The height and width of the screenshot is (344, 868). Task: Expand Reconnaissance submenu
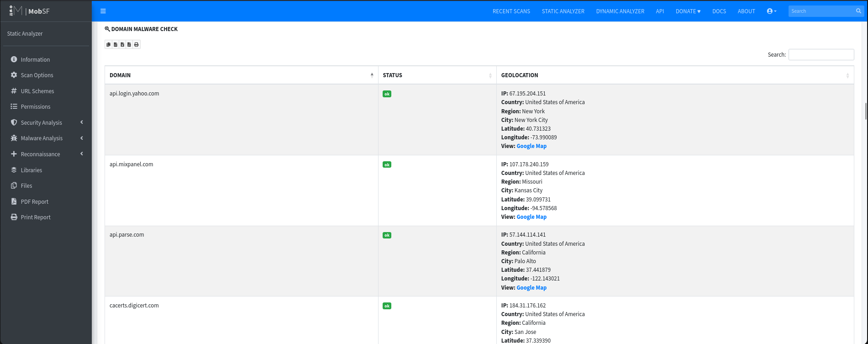[x=46, y=154]
